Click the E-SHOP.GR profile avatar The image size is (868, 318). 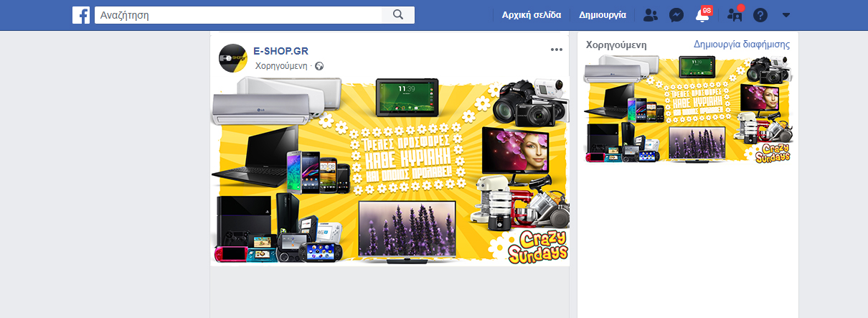click(233, 57)
